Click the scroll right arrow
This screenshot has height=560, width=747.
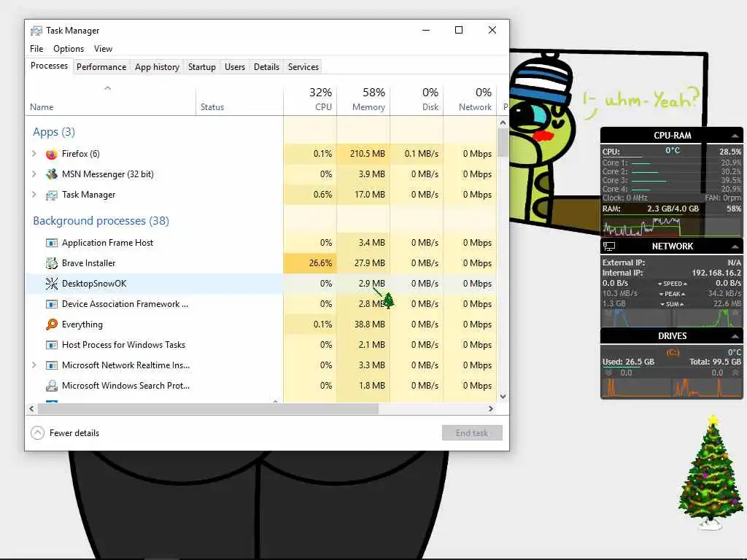pos(491,408)
